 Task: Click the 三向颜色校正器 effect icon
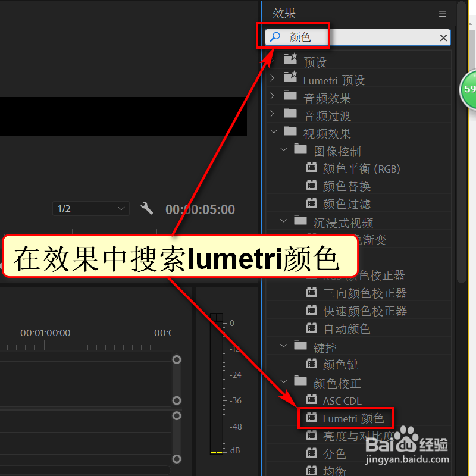pos(312,292)
